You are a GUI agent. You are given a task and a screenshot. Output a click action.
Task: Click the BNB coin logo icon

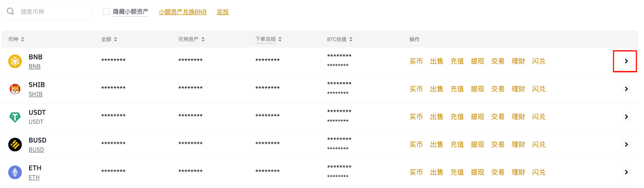[15, 61]
